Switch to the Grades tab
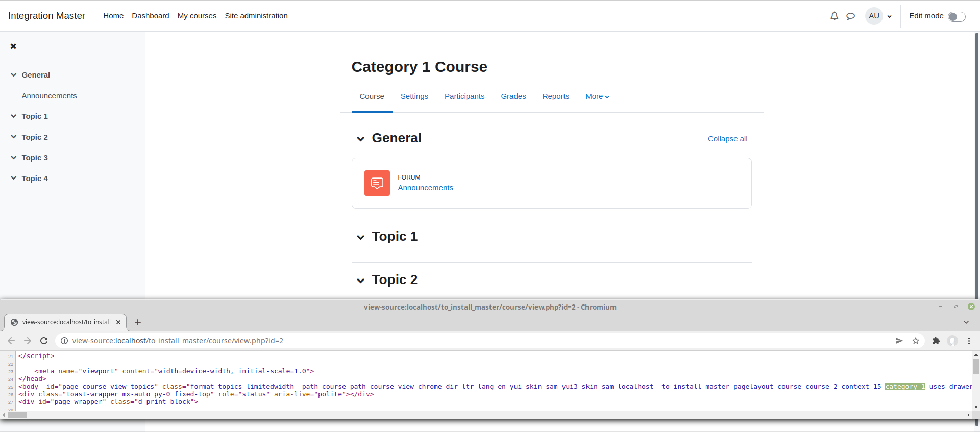Image resolution: width=980 pixels, height=432 pixels. [x=513, y=96]
